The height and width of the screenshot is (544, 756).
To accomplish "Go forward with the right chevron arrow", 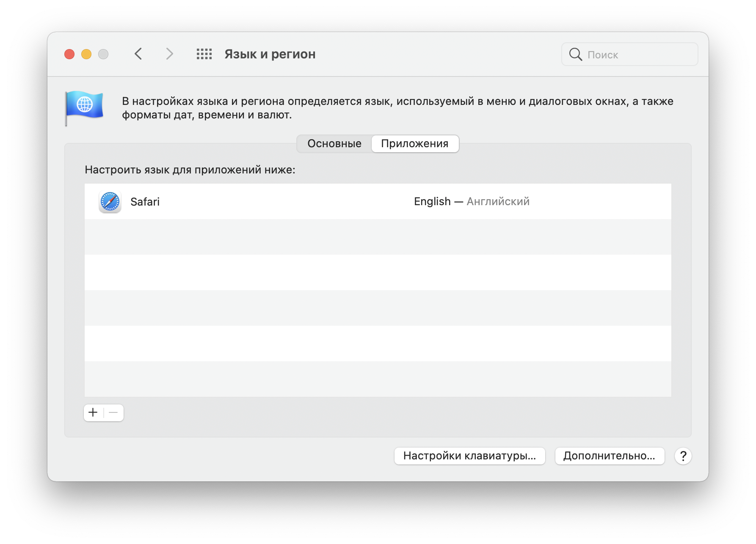I will [x=169, y=54].
